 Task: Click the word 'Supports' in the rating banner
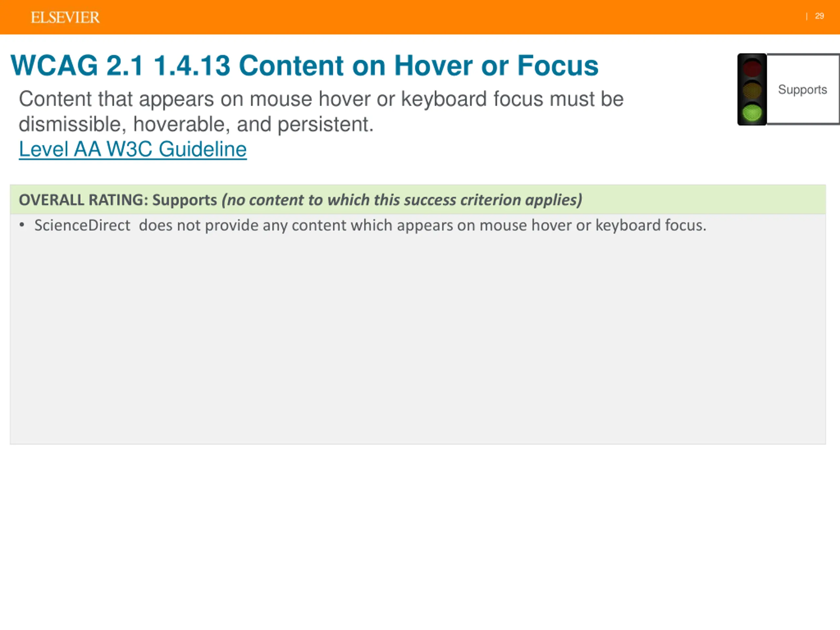click(184, 200)
